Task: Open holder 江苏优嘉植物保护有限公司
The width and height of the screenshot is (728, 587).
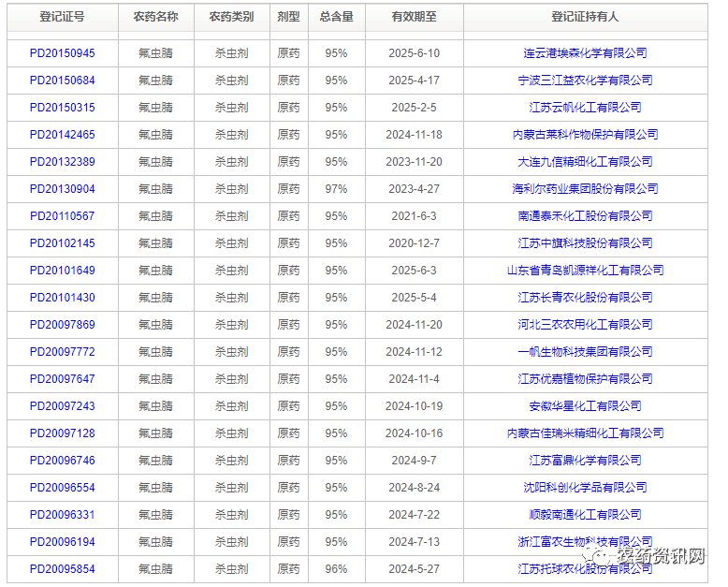Action: point(585,379)
